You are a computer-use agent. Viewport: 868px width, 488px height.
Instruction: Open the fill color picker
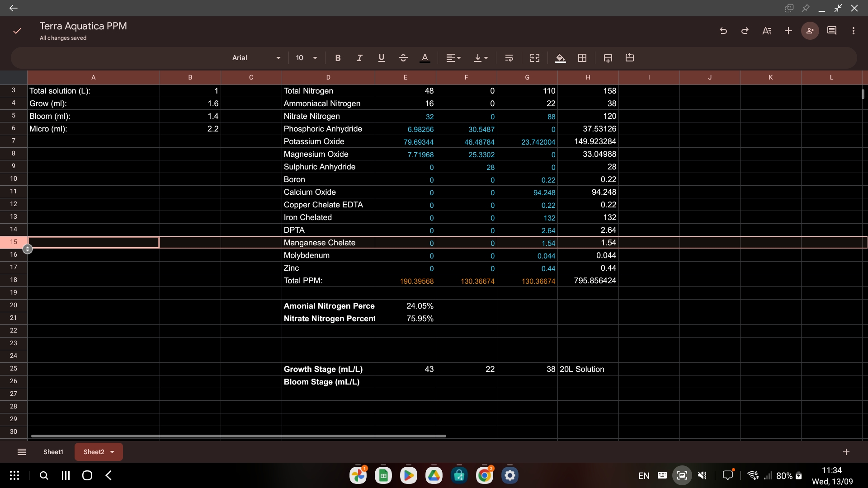pos(560,58)
